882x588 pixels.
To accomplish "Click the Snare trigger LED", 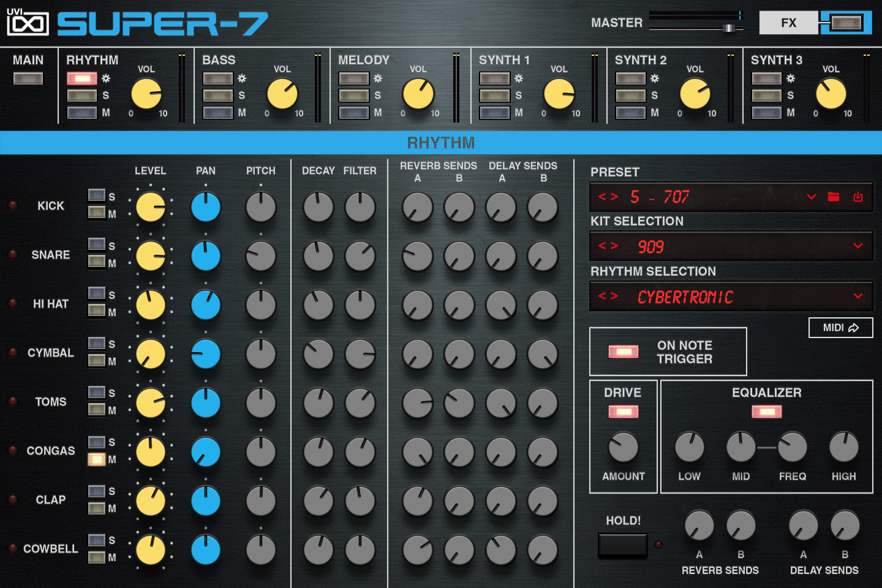I will (x=12, y=255).
